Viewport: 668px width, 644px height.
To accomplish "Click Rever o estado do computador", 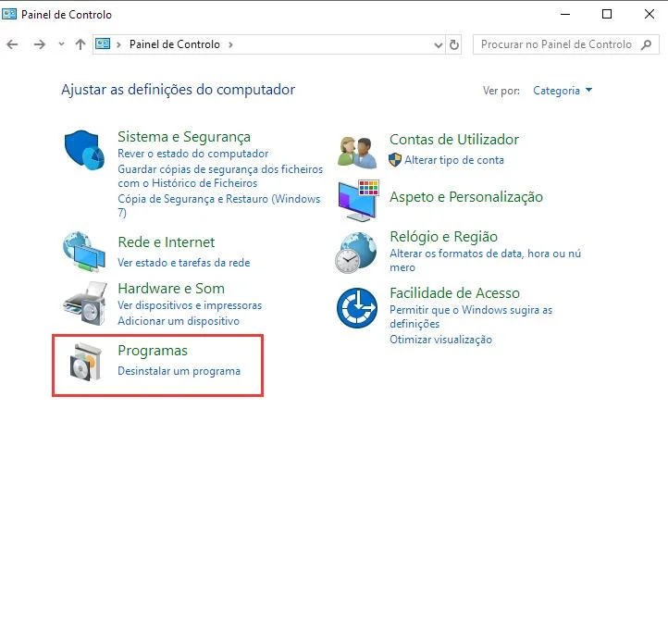I will click(x=193, y=154).
